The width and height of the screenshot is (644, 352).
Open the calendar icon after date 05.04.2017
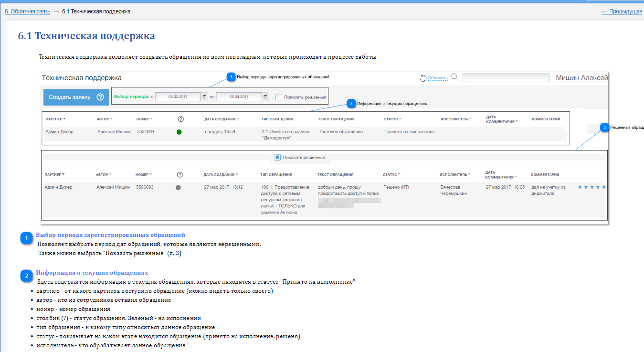tap(265, 97)
